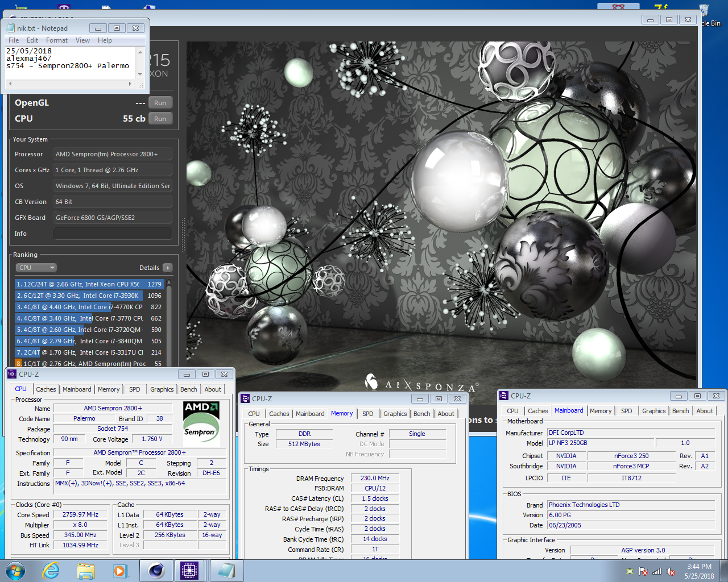Viewport: 728px width, 582px height.
Task: Launch Internet Explorer from the taskbar
Action: pyautogui.click(x=51, y=571)
